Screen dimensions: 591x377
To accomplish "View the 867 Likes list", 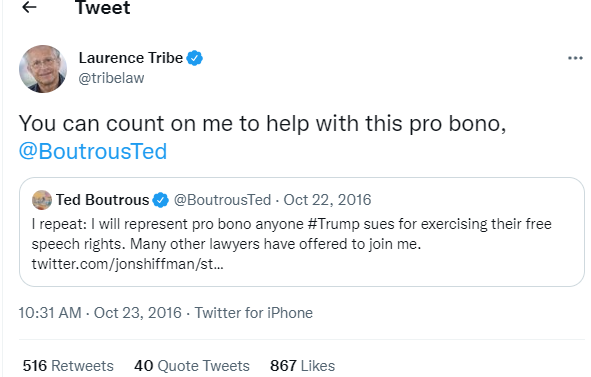I will (x=302, y=366).
